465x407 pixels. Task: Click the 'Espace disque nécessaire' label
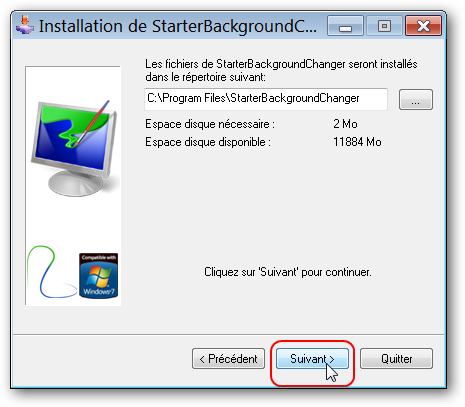(x=210, y=124)
